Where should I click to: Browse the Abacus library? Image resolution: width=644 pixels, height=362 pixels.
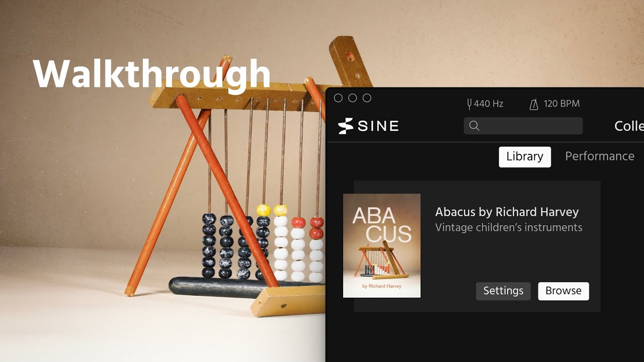pyautogui.click(x=563, y=291)
